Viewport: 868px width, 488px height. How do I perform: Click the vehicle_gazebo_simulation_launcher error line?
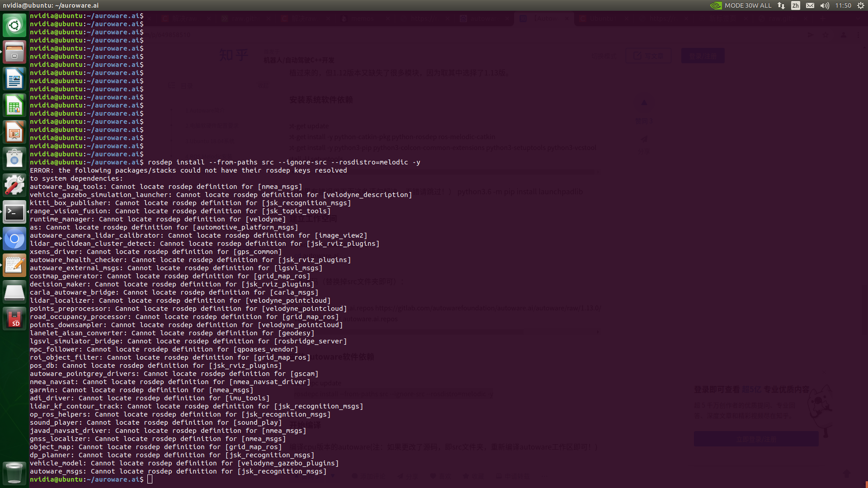[x=221, y=195]
